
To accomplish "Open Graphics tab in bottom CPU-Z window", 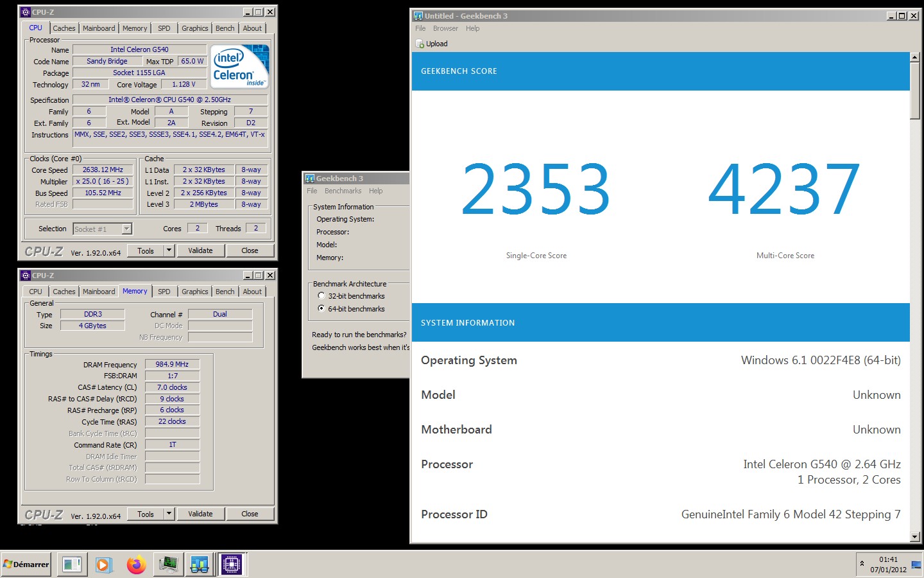I will click(195, 292).
